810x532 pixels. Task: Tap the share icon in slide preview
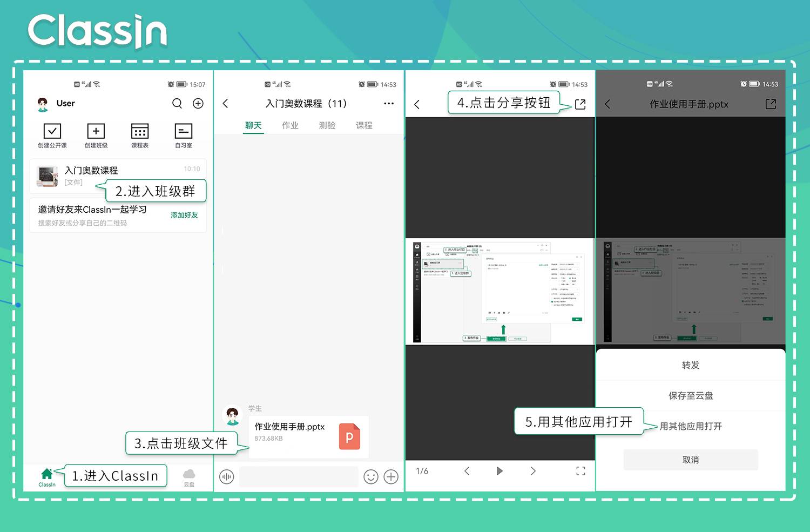pyautogui.click(x=580, y=104)
